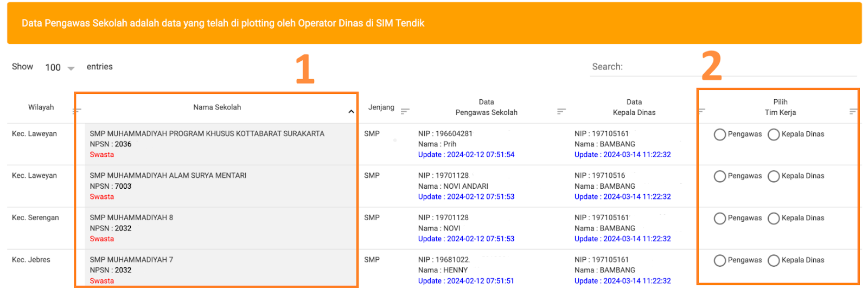
Task: Select Kepala Dinas for Kottabarat Surakarta row
Action: 774,135
